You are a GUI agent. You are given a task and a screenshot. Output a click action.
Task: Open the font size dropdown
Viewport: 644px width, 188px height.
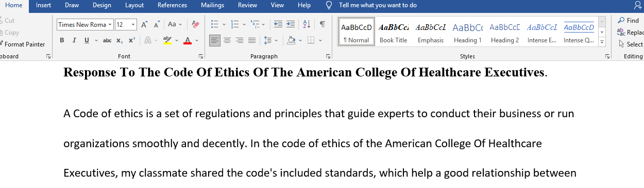click(x=133, y=24)
